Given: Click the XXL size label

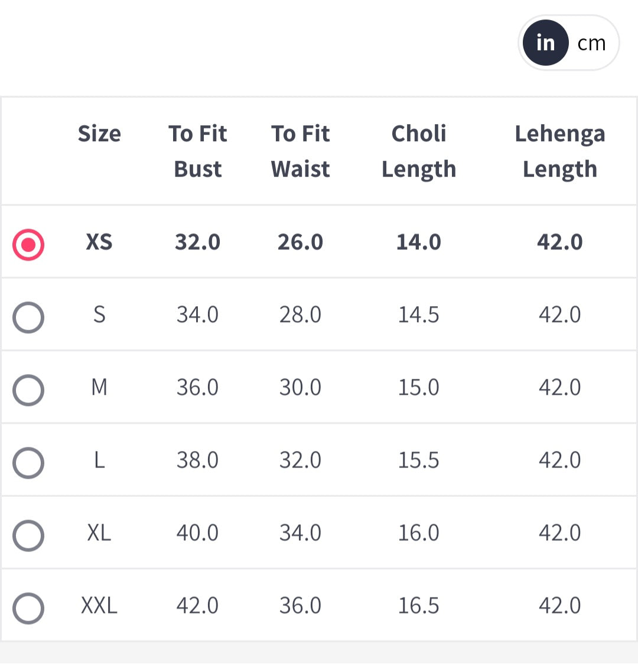Looking at the screenshot, I should (x=99, y=606).
